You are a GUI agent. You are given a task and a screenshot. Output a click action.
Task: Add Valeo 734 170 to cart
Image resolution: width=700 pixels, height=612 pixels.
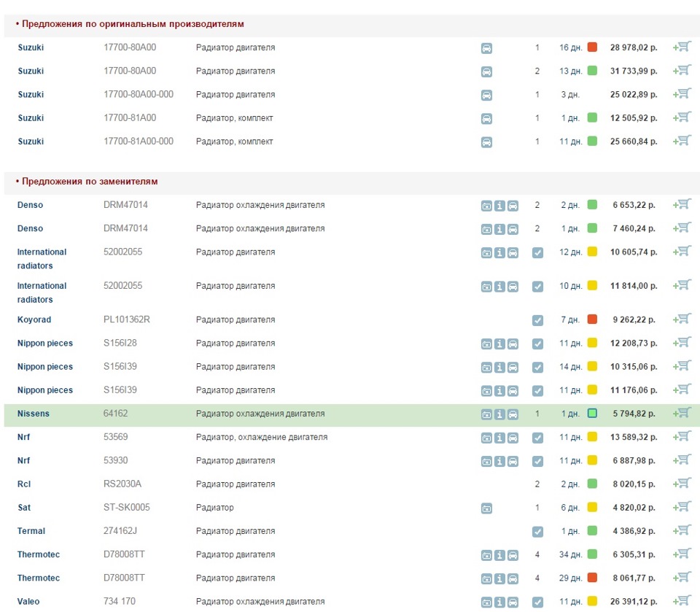(682, 601)
